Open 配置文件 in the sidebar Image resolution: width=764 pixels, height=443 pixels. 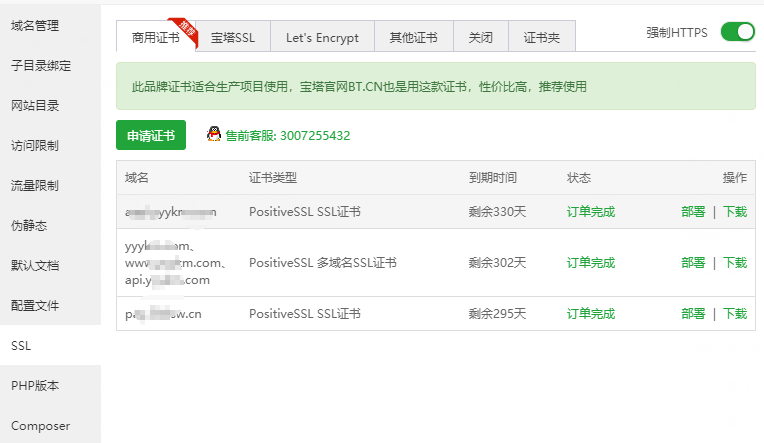[35, 305]
